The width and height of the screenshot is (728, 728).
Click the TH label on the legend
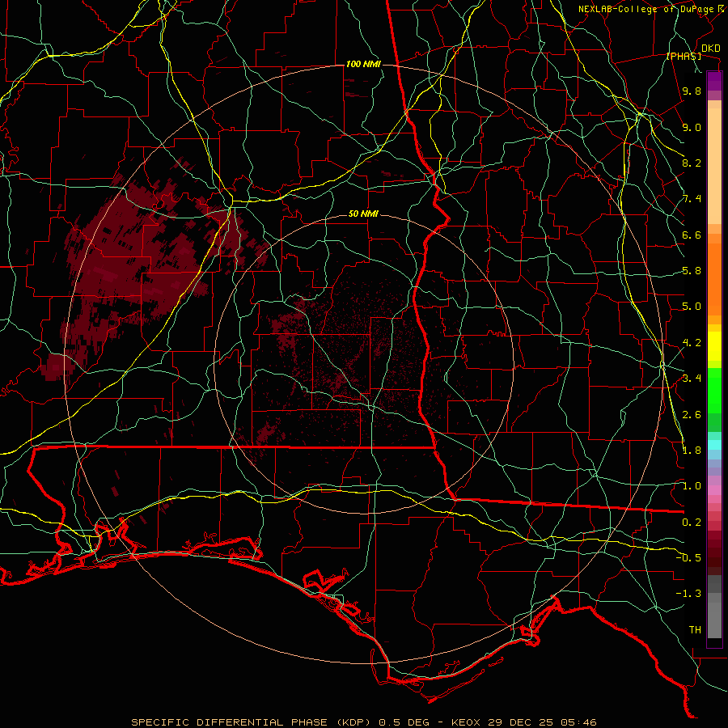tap(695, 630)
